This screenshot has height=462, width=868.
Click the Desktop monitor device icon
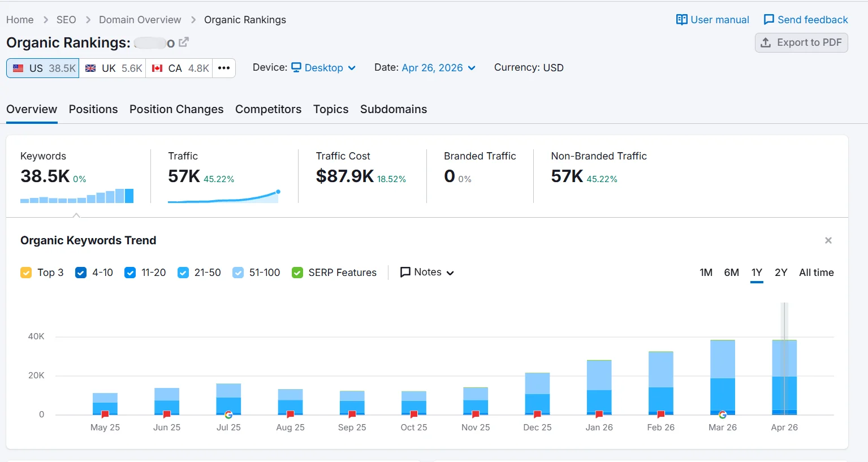coord(296,67)
